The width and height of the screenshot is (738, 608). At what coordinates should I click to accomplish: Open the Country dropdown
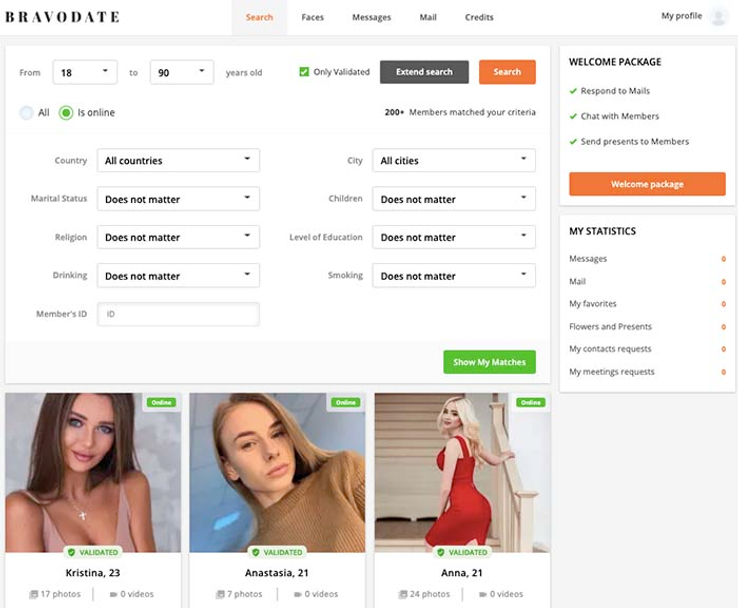point(178,160)
